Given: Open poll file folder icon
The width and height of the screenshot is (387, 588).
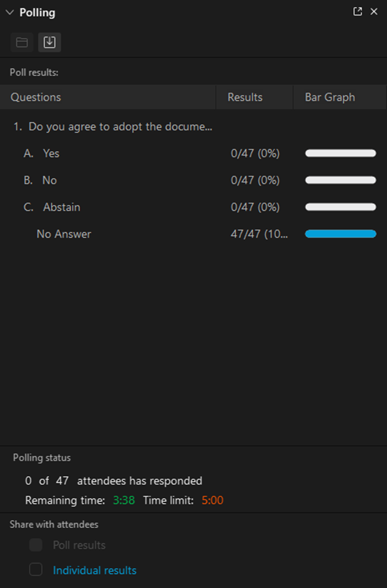Looking at the screenshot, I should pyautogui.click(x=22, y=42).
